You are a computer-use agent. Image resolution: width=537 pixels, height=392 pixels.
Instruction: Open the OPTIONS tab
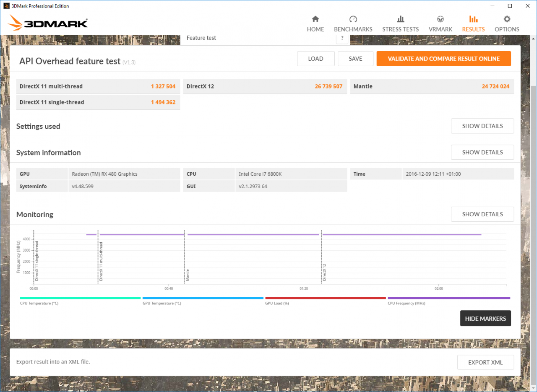(x=507, y=24)
